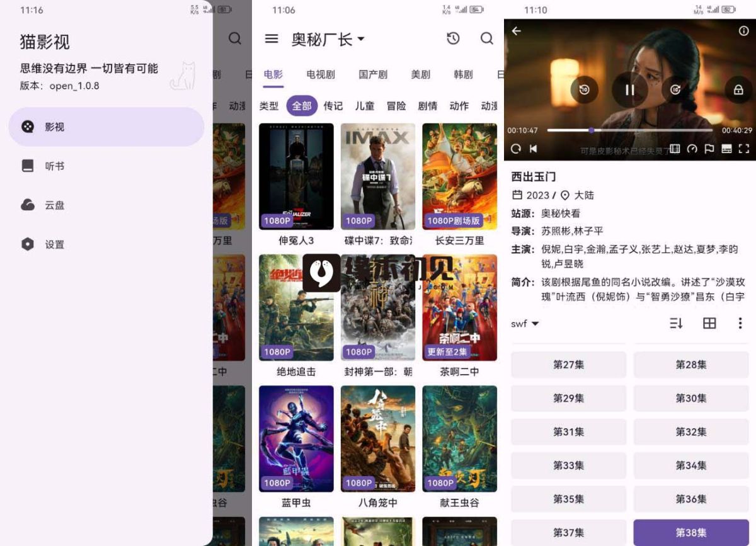Play episode 第27集
Viewport: 756px width, 546px height.
[x=569, y=365]
